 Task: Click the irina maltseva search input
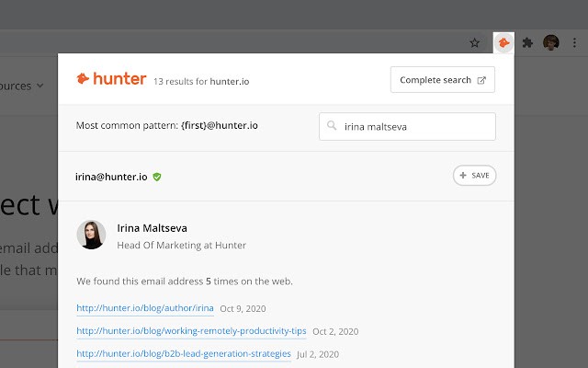point(413,127)
